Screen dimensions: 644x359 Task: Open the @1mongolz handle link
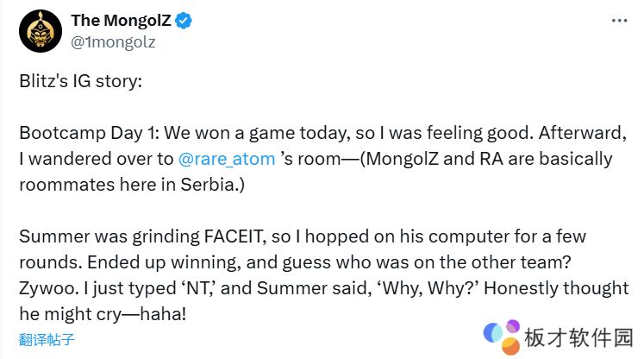pos(113,41)
